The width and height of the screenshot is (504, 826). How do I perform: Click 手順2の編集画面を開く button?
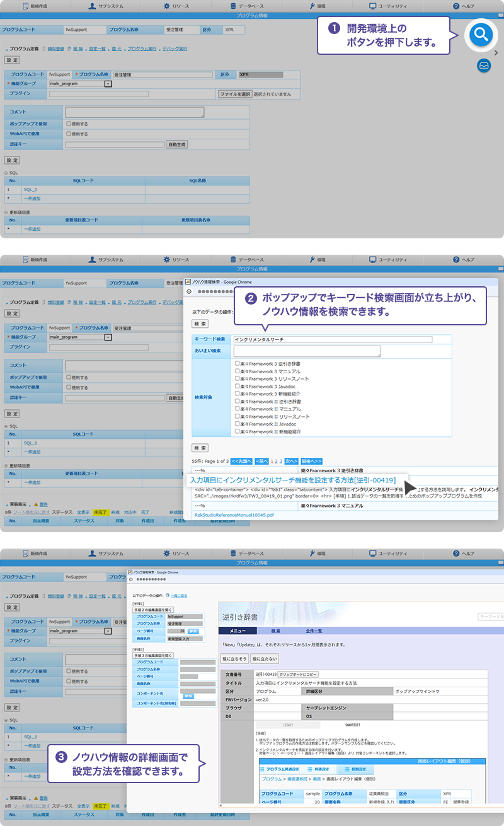pos(152,610)
